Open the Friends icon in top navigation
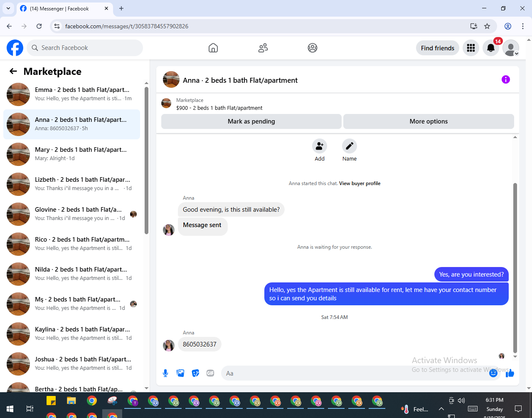Image resolution: width=532 pixels, height=418 pixels. [x=263, y=48]
